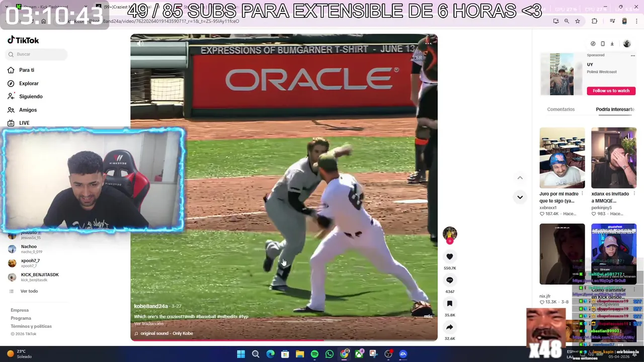Click the download desktop app icon
The height and width of the screenshot is (362, 644).
(612, 44)
